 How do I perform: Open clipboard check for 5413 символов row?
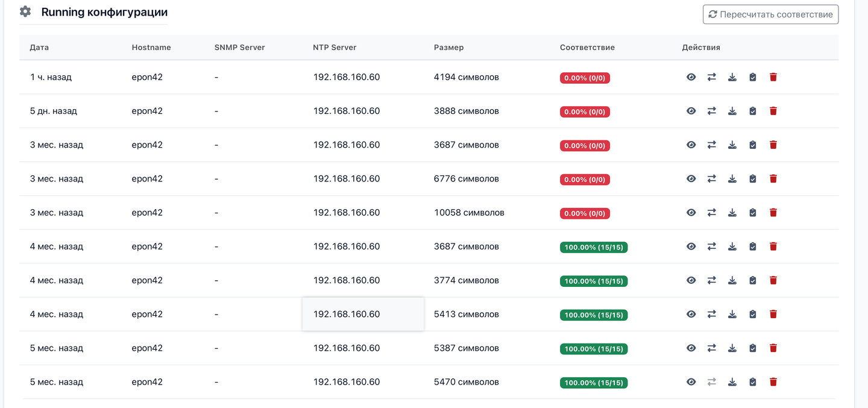(753, 314)
